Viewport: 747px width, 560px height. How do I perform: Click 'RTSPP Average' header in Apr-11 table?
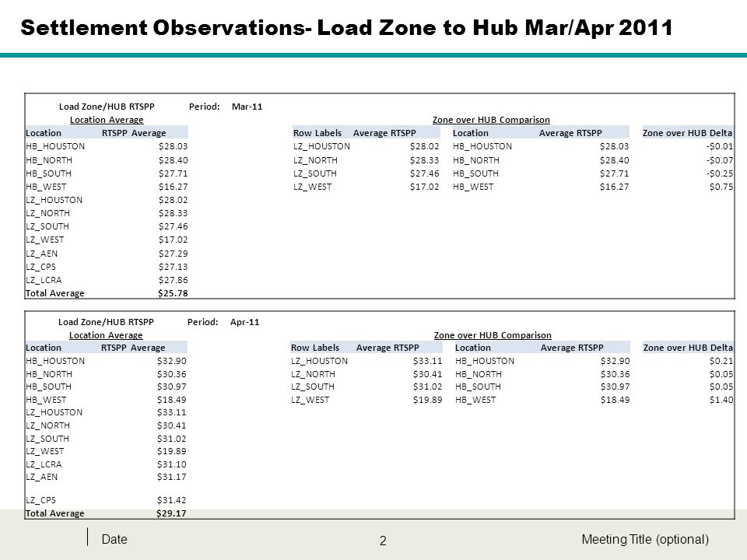133,348
